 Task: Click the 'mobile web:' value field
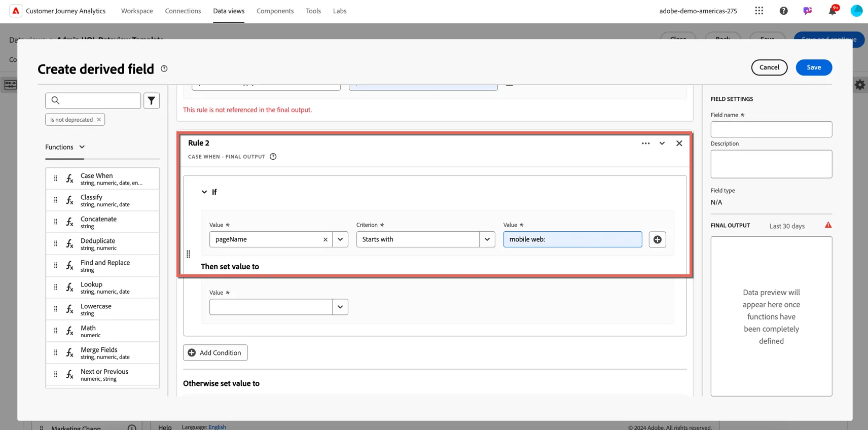tap(572, 239)
